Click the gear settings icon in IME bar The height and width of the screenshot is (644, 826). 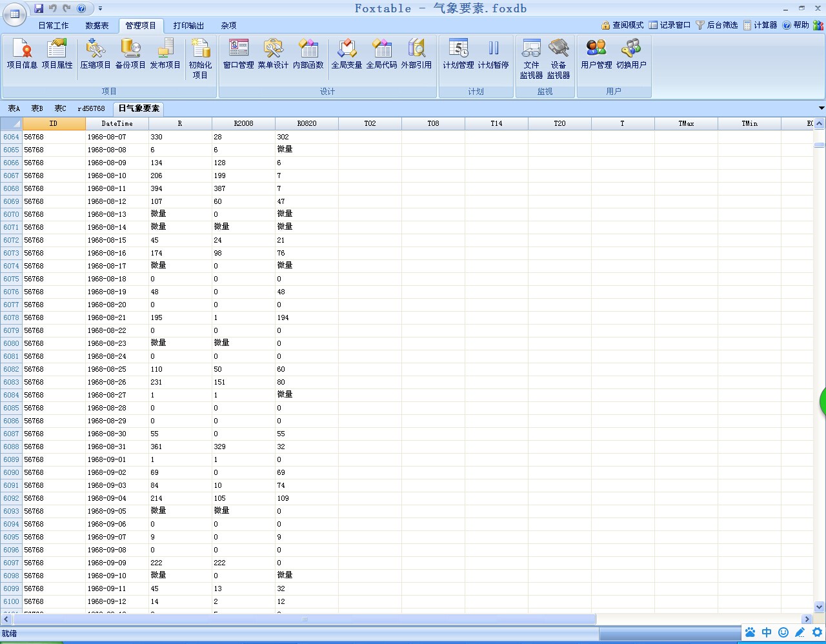click(817, 632)
